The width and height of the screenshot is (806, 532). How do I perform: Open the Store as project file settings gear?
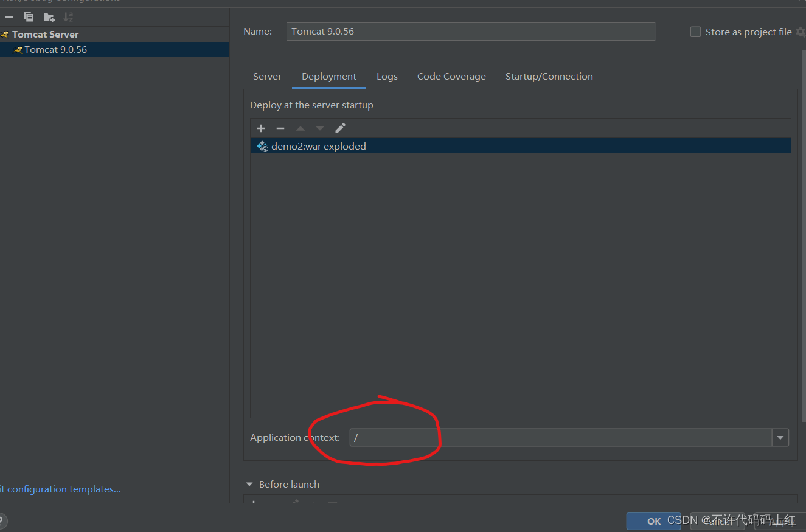800,32
